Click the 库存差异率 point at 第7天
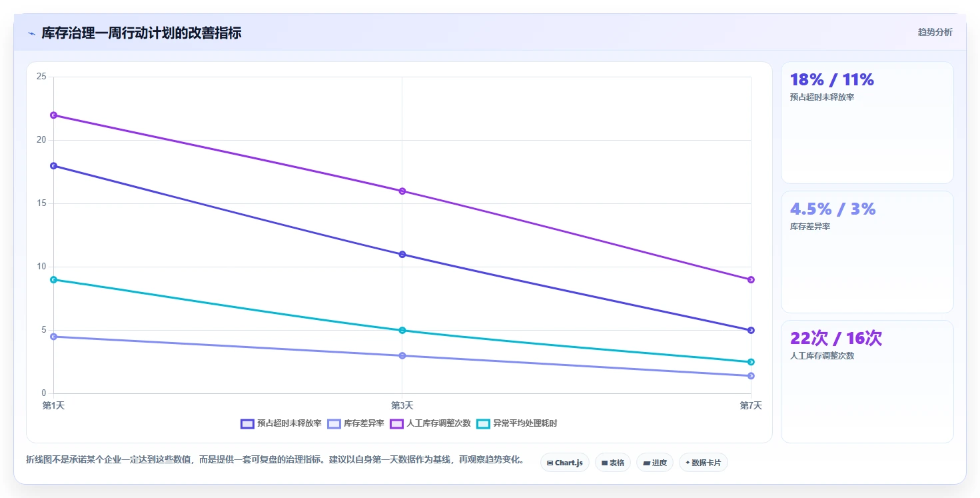The height and width of the screenshot is (498, 980). pyautogui.click(x=751, y=376)
